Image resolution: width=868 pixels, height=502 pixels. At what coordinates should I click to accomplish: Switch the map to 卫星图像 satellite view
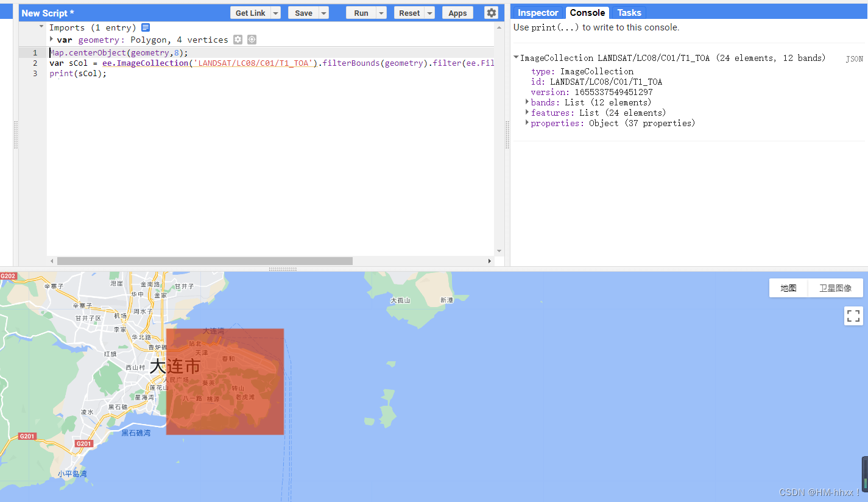835,288
